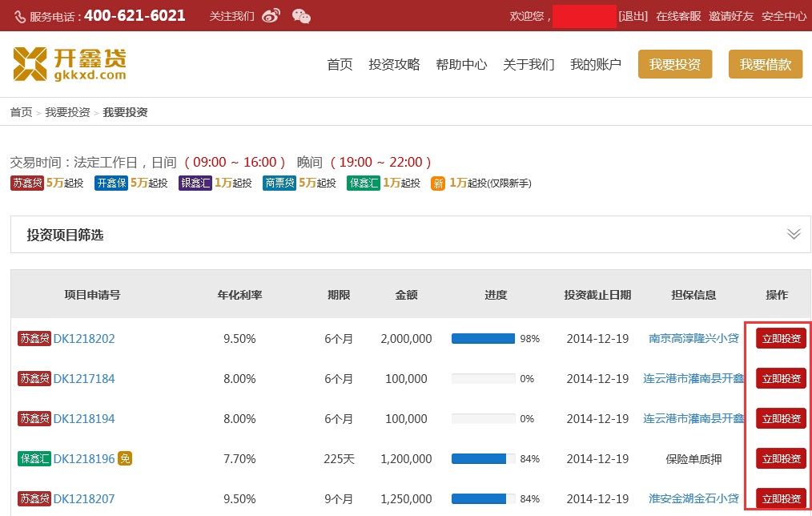Click the 开鑫贷 logo
This screenshot has width=812, height=516.
coord(70,64)
